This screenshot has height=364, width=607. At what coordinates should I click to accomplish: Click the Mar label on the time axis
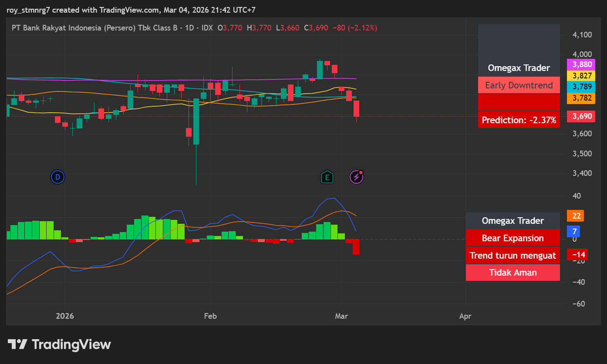click(342, 316)
